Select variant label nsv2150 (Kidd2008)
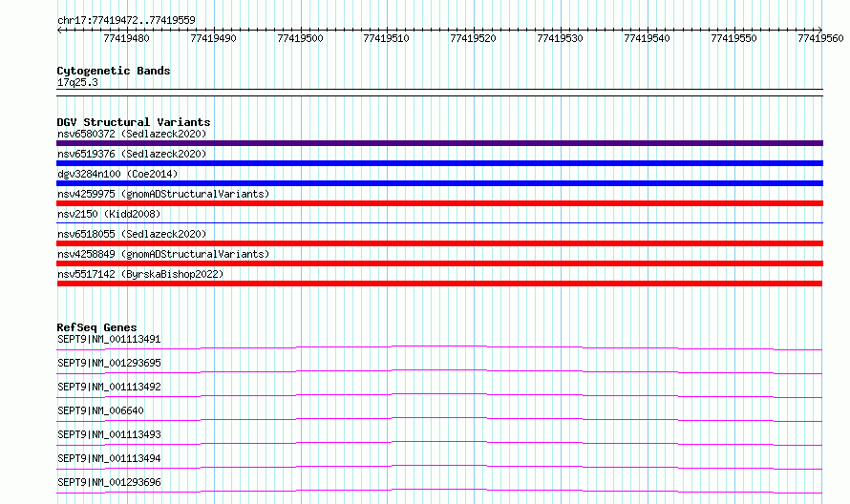 [x=109, y=214]
